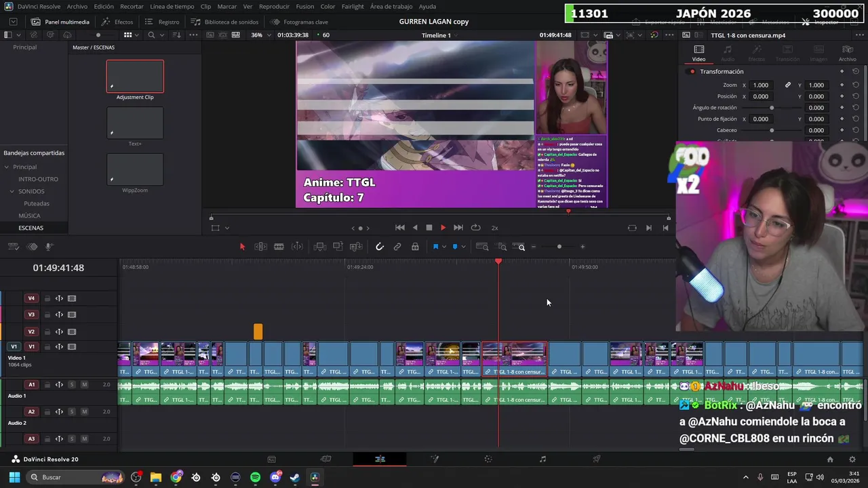Toggle auto track selector on V3

[59, 314]
